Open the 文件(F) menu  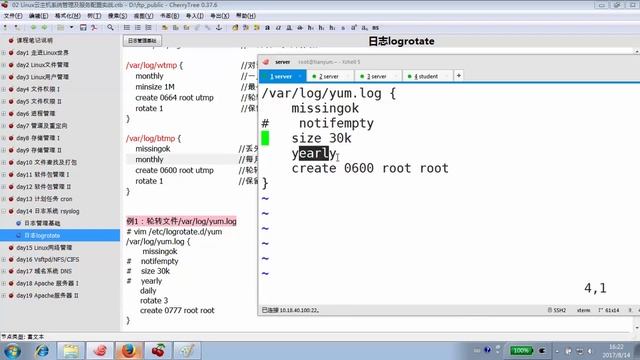(x=13, y=16)
